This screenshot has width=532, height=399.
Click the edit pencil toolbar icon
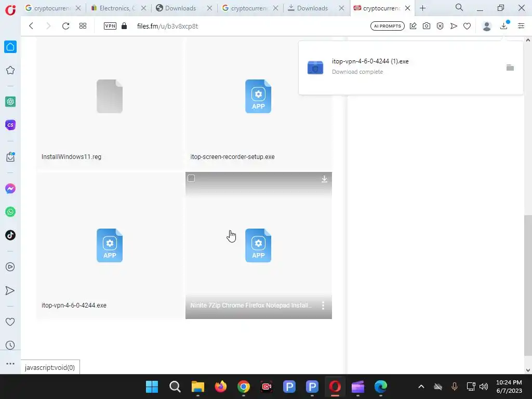413,26
